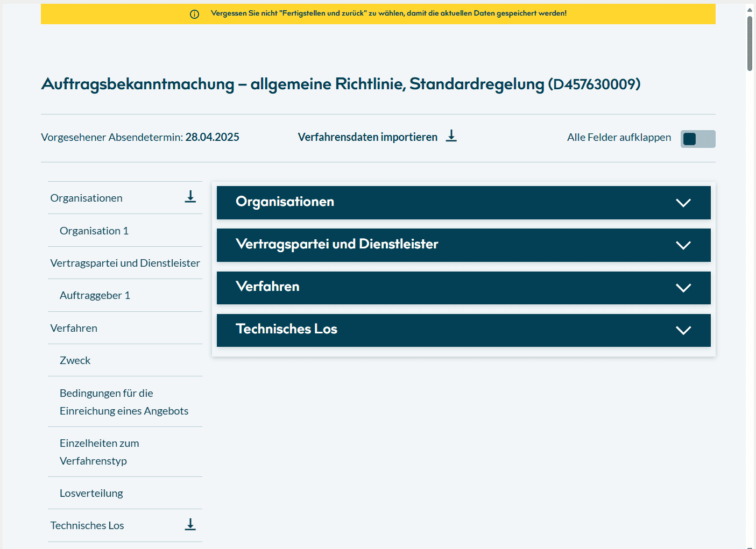Click the scrollbar up arrow
Image resolution: width=756 pixels, height=549 pixels.
pyautogui.click(x=750, y=10)
